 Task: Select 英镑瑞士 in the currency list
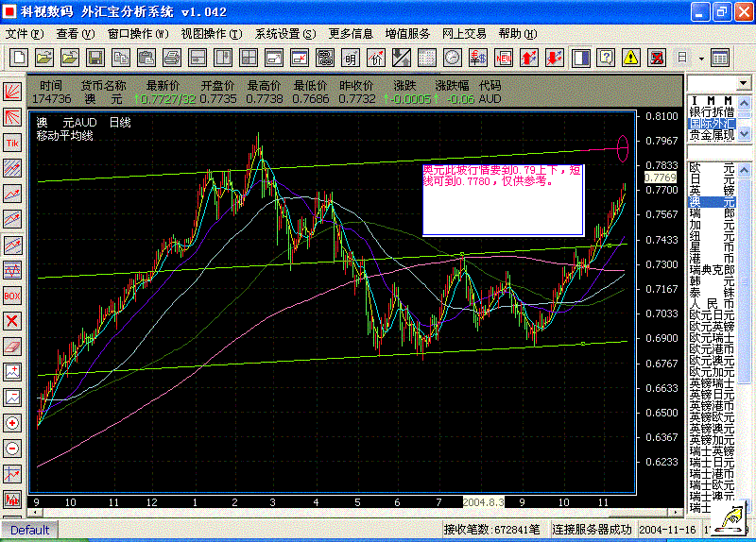point(712,383)
